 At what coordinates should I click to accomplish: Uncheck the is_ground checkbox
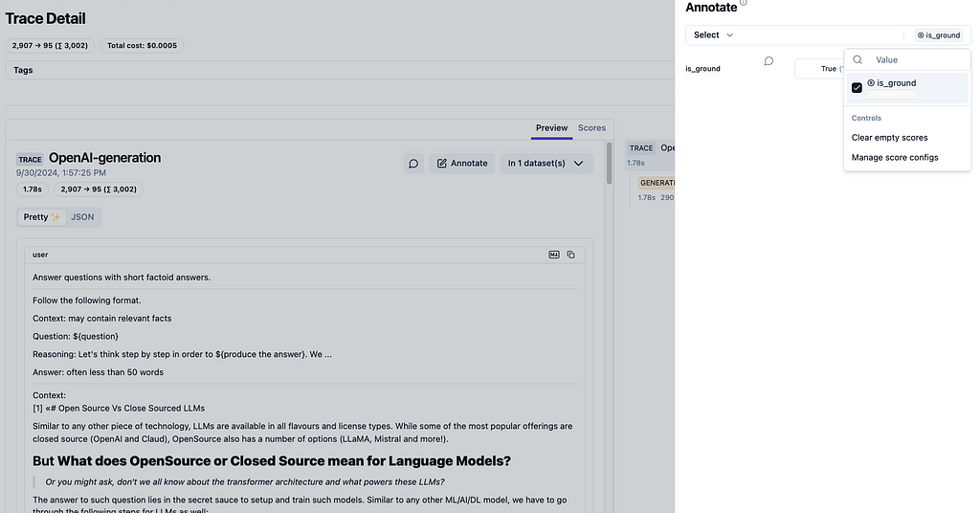(x=857, y=88)
